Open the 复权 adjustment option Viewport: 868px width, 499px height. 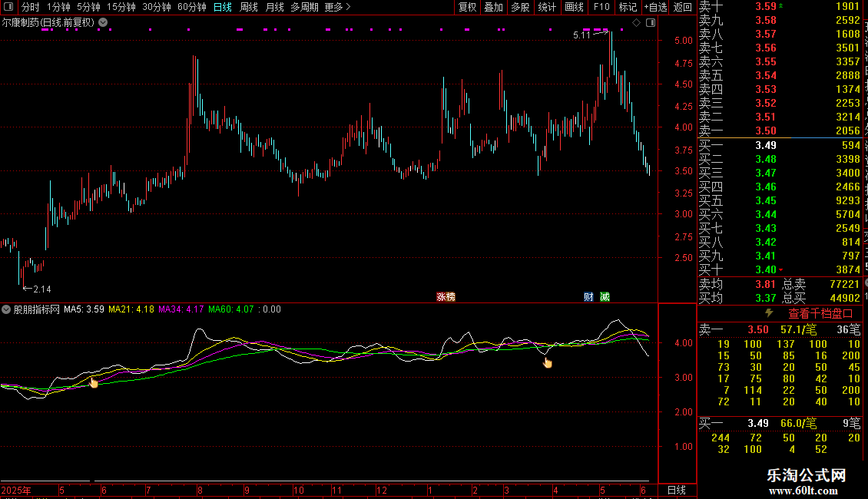click(467, 7)
